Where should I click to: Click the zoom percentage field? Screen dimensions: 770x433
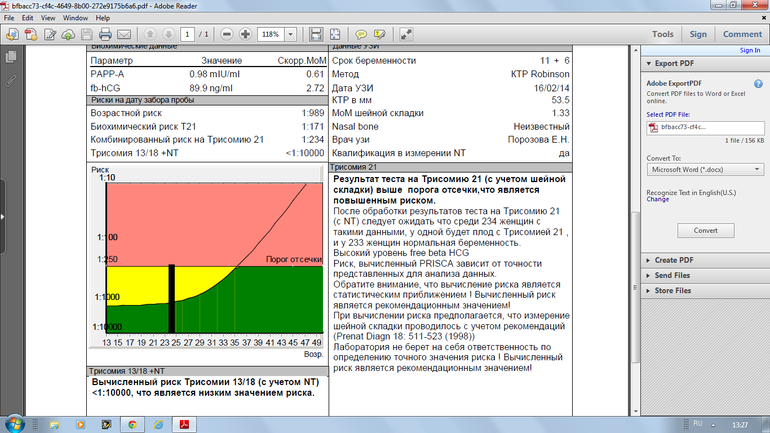(272, 34)
